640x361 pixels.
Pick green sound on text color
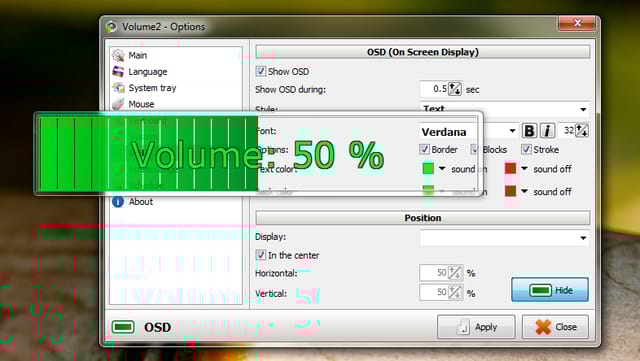(428, 168)
